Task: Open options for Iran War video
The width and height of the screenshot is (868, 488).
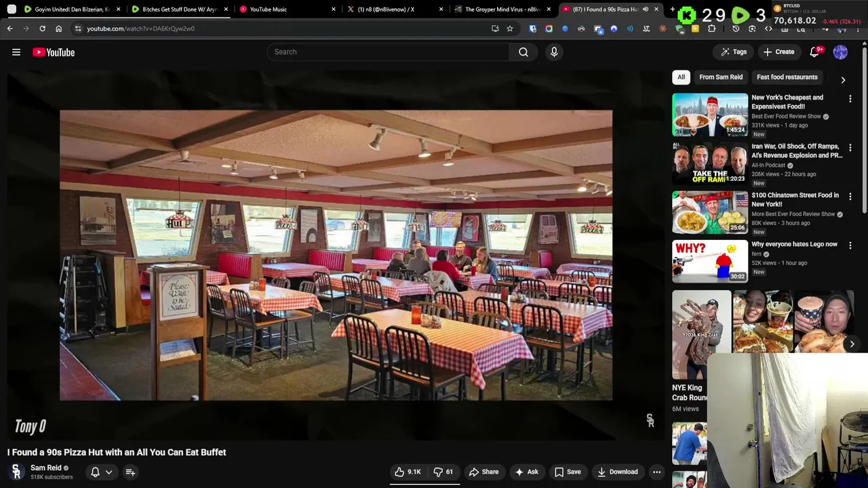Action: point(850,148)
